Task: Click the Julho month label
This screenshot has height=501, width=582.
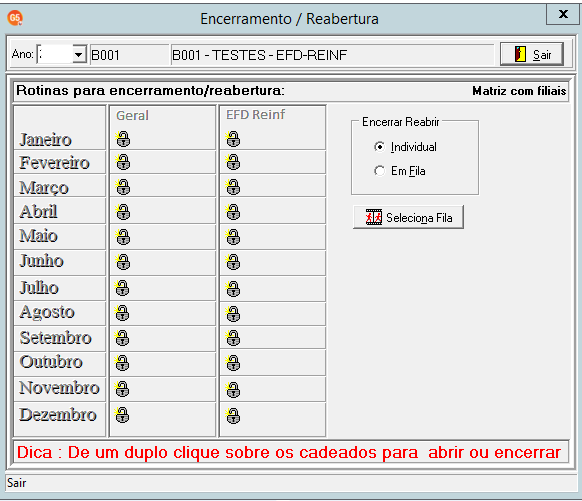Action: (x=39, y=288)
